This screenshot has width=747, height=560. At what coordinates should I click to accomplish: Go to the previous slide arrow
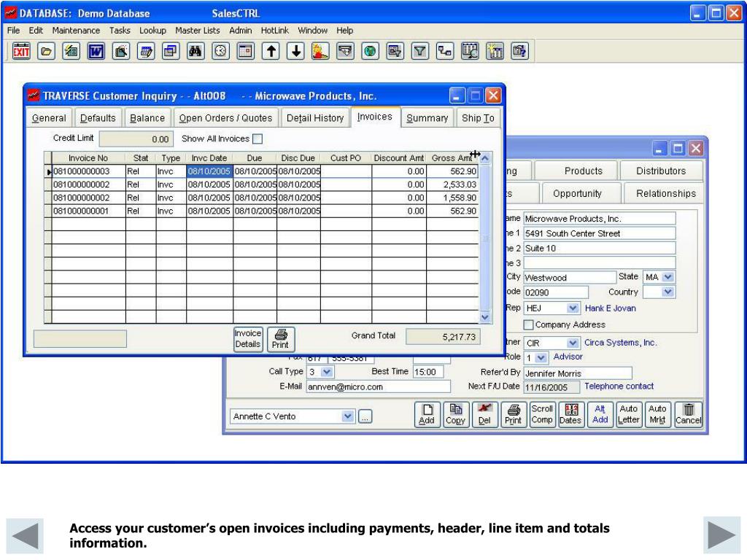pyautogui.click(x=25, y=534)
